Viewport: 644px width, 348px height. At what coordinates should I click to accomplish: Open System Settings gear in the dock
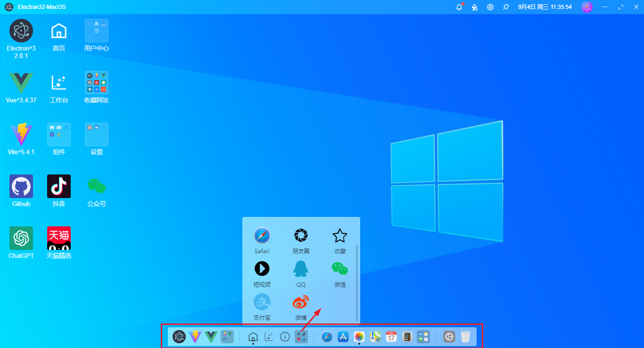(449, 337)
